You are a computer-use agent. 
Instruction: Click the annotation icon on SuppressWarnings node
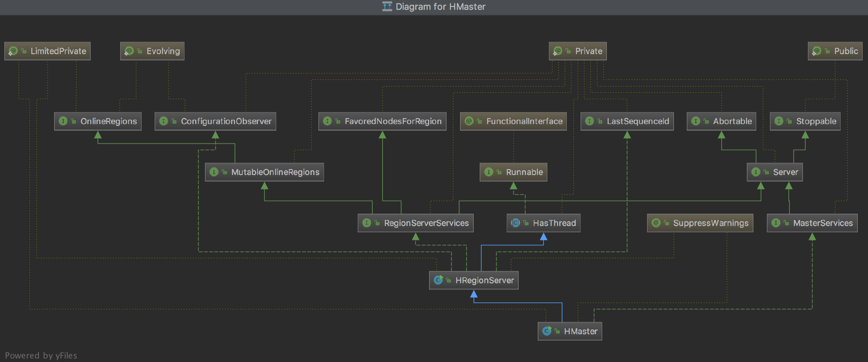656,223
